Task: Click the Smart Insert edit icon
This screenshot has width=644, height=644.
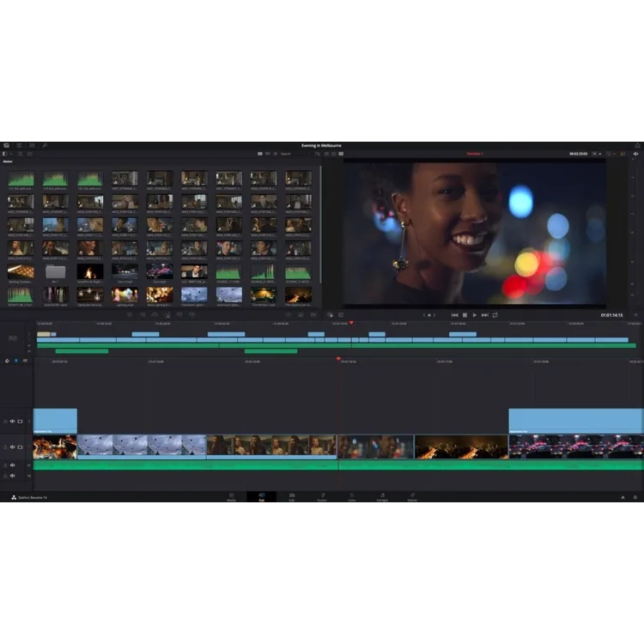Action: pos(130,314)
